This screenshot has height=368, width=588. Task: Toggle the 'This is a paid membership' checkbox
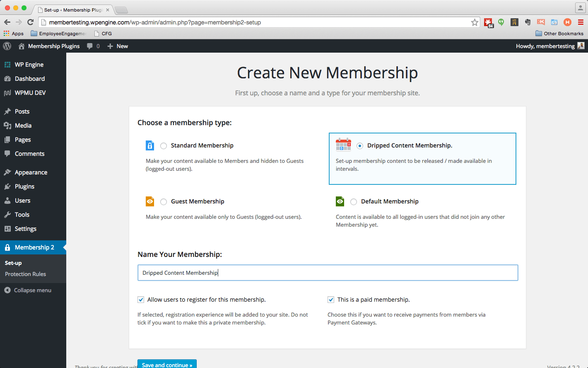pyautogui.click(x=331, y=300)
